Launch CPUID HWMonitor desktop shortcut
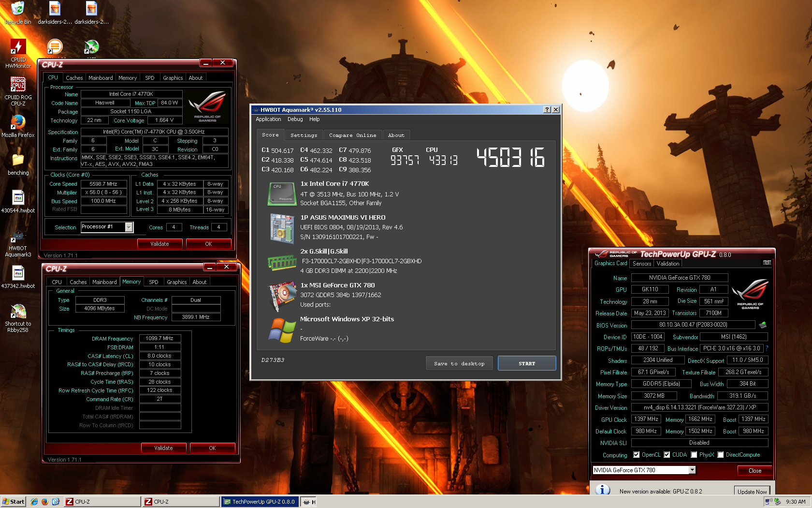 pyautogui.click(x=18, y=54)
